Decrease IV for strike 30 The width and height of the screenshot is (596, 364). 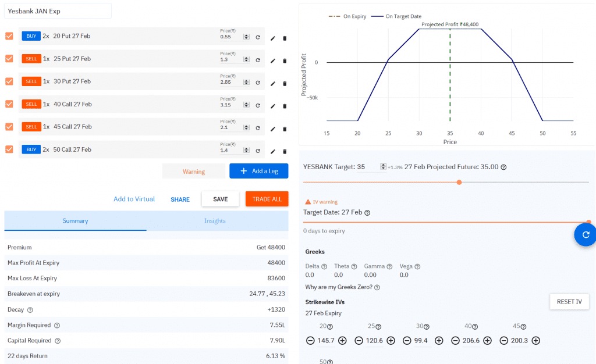(x=407, y=341)
